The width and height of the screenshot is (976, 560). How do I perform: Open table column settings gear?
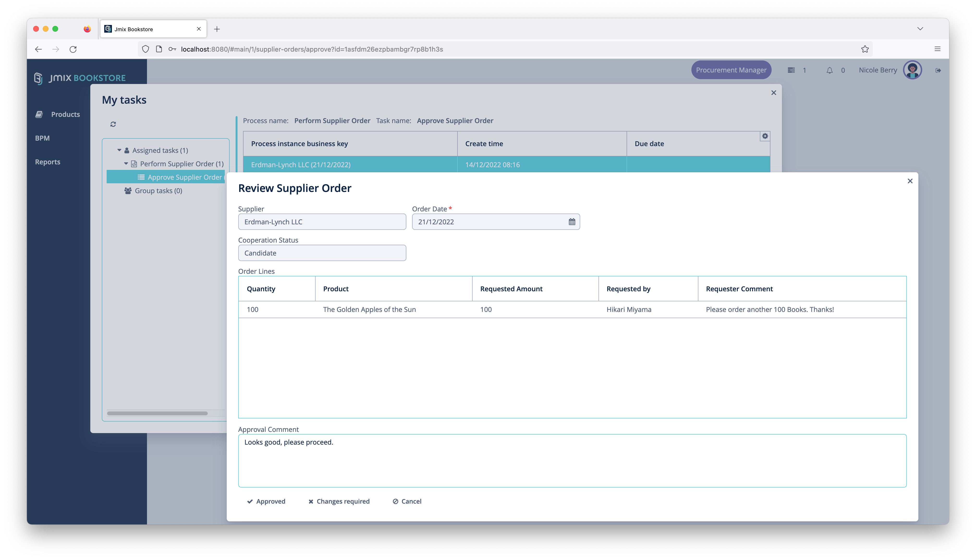[765, 136]
